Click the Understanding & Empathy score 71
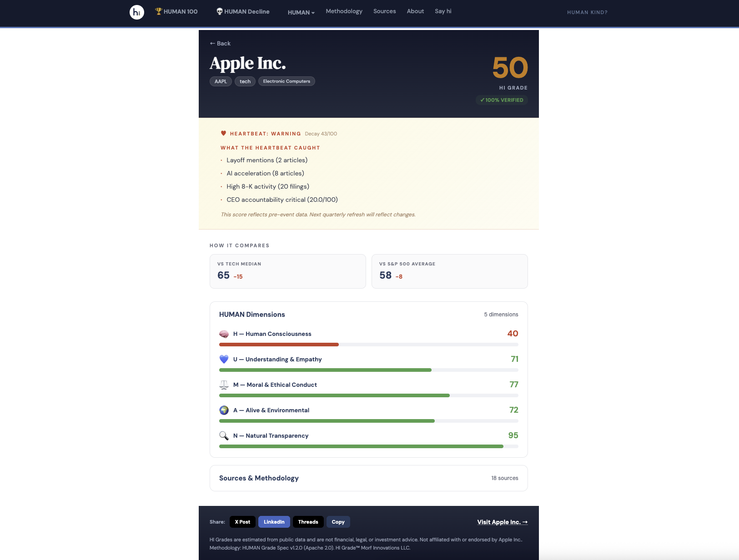 tap(515, 359)
